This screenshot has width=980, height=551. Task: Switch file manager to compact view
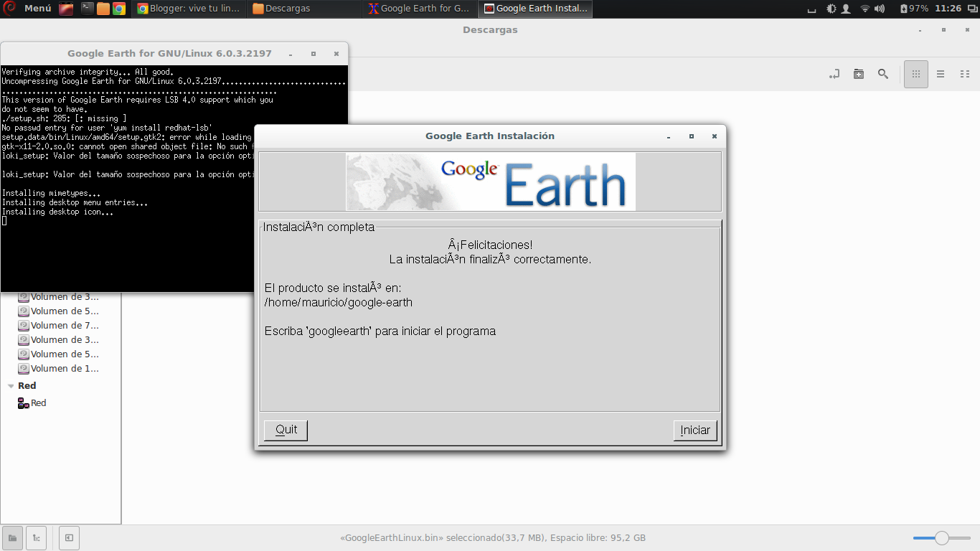(965, 74)
